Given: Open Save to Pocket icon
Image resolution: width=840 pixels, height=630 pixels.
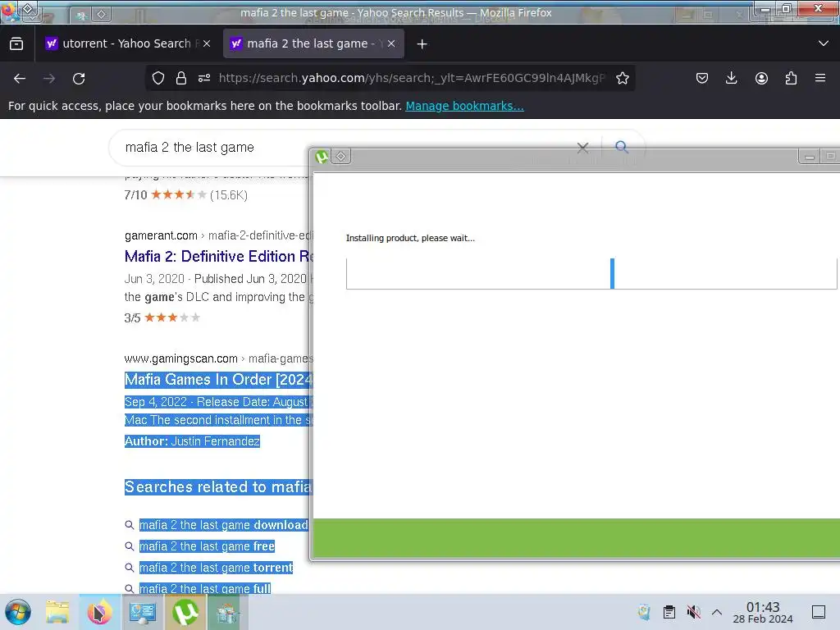Looking at the screenshot, I should point(702,78).
